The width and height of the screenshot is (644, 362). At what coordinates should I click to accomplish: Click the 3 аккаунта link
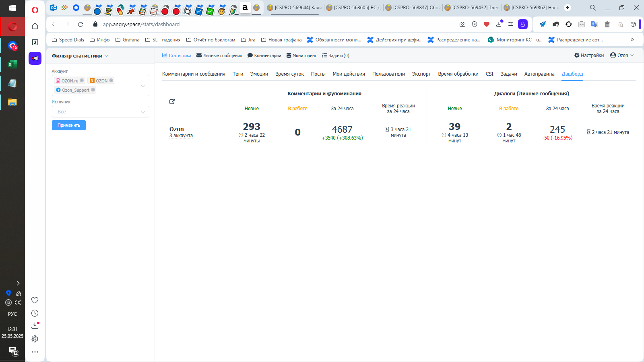(181, 136)
